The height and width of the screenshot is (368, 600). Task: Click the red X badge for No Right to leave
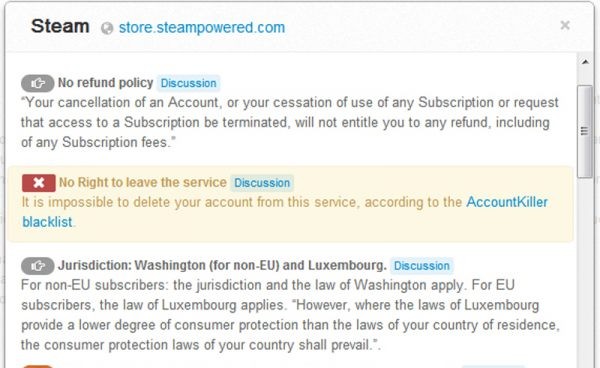click(x=39, y=183)
